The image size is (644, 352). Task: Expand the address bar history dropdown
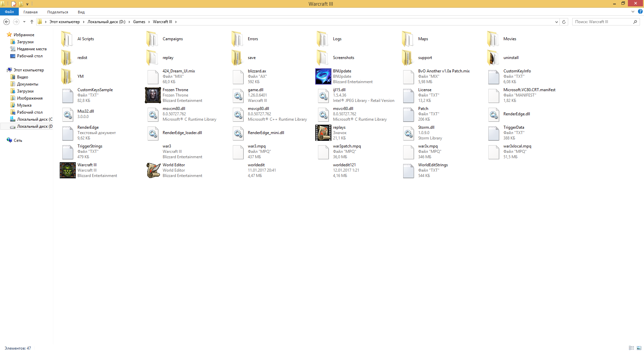pyautogui.click(x=556, y=22)
